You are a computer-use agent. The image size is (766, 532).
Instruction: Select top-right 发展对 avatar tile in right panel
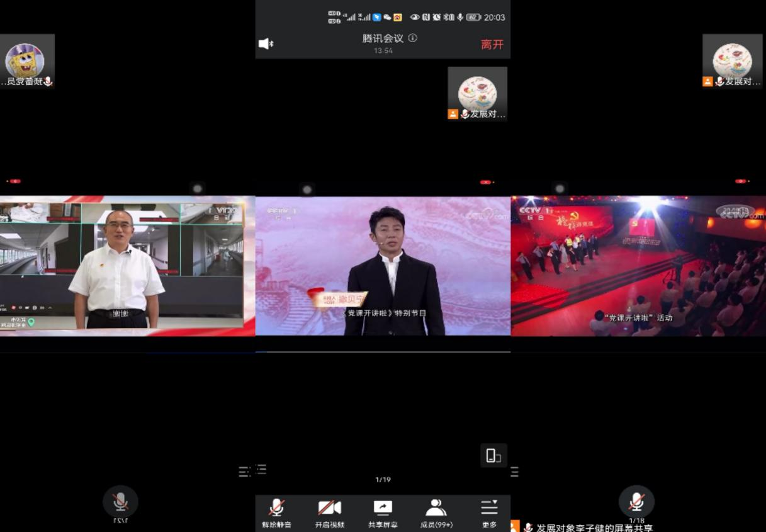(732, 61)
